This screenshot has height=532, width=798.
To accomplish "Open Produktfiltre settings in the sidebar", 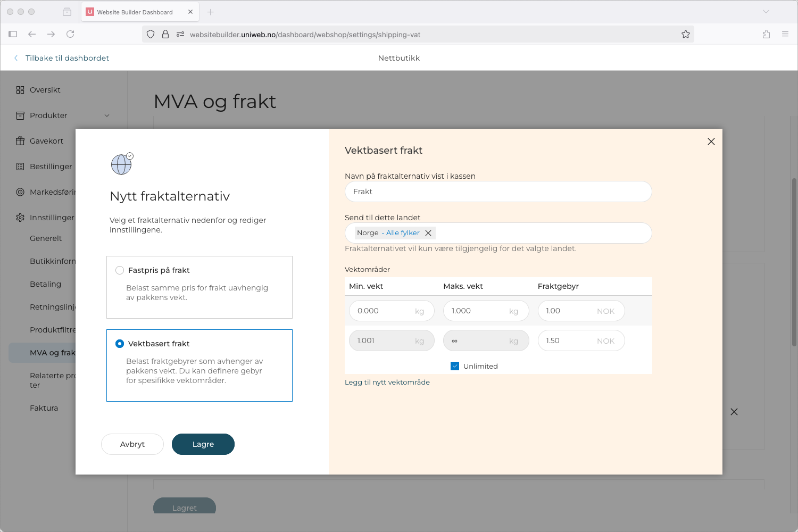I will (53, 330).
